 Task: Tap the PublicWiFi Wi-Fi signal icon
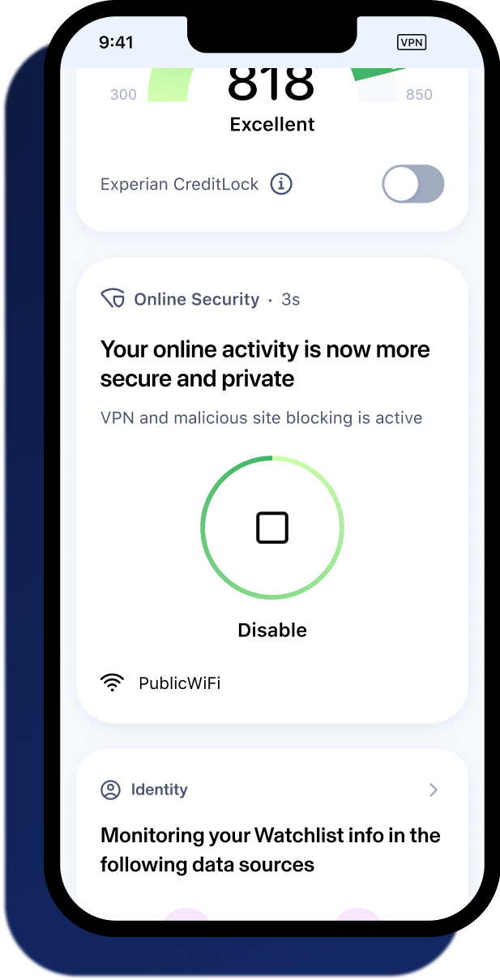pos(112,683)
